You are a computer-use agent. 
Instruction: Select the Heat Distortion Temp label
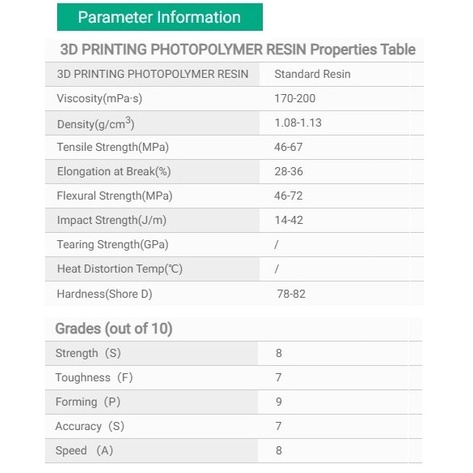click(x=120, y=269)
